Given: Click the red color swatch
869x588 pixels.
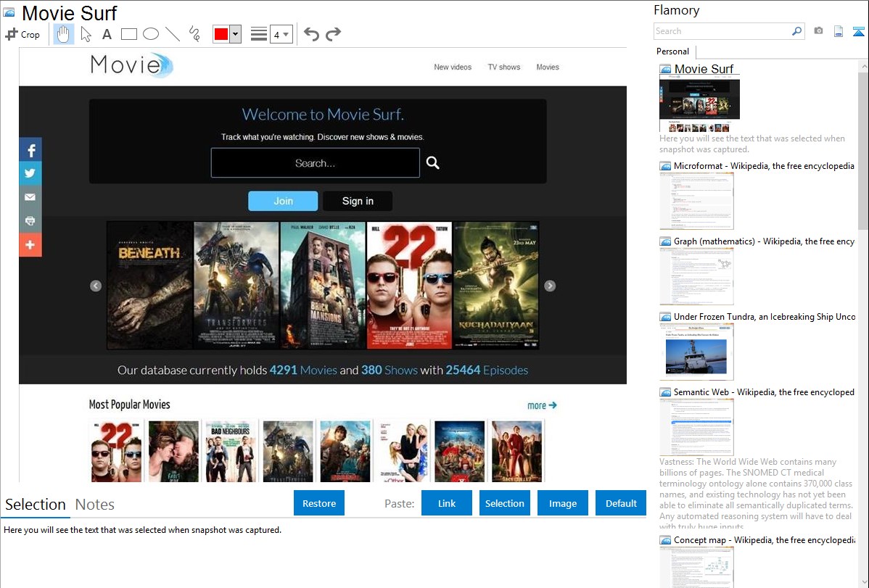Looking at the screenshot, I should click(x=221, y=34).
